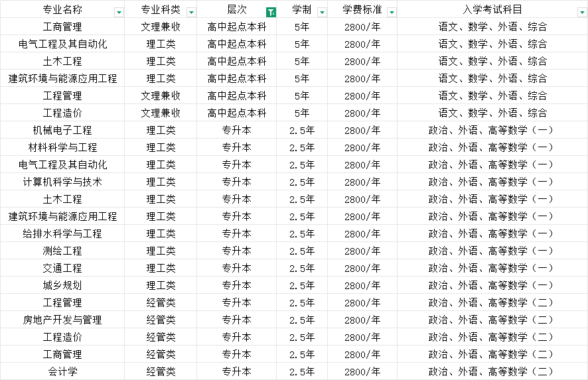
Task: Click 电气工程及其自动化 in the 2.5年 row
Action: point(62,164)
